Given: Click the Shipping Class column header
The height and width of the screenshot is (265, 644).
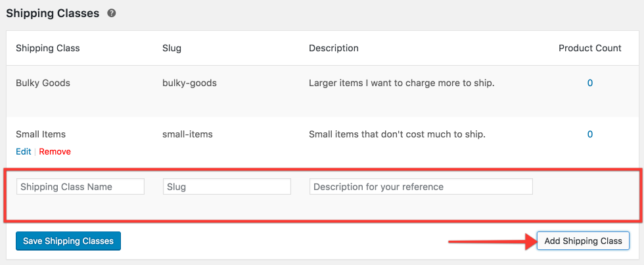Looking at the screenshot, I should 47,48.
